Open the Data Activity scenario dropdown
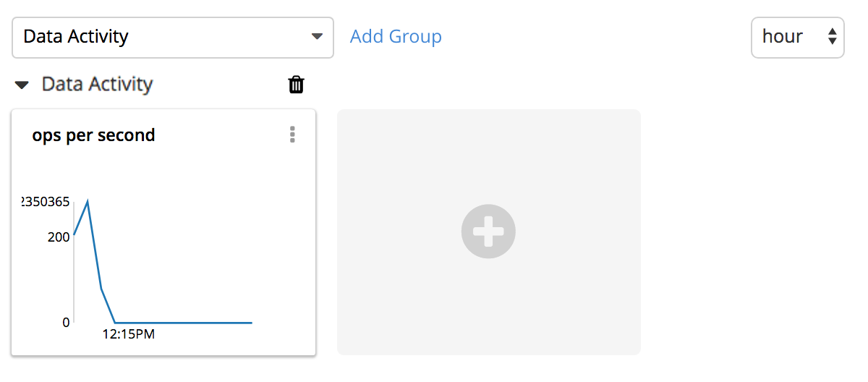The image size is (868, 382). 172,37
